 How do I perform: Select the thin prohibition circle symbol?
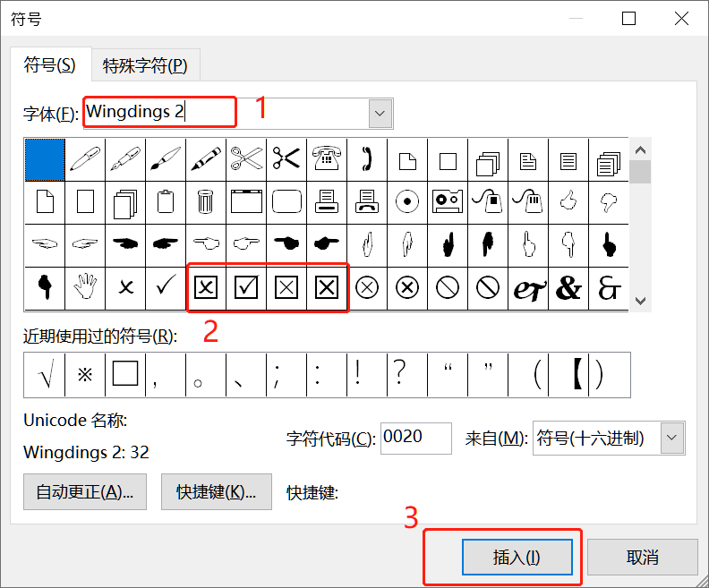click(448, 288)
